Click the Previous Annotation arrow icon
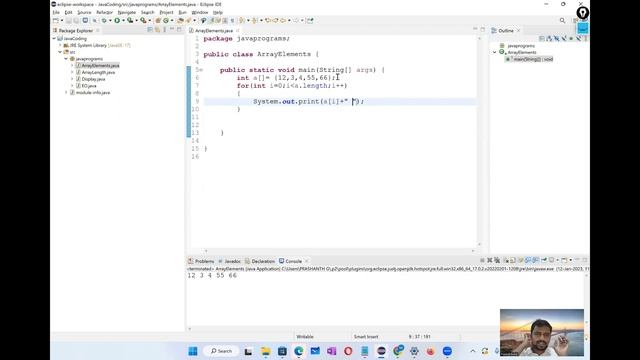 pos(255,20)
